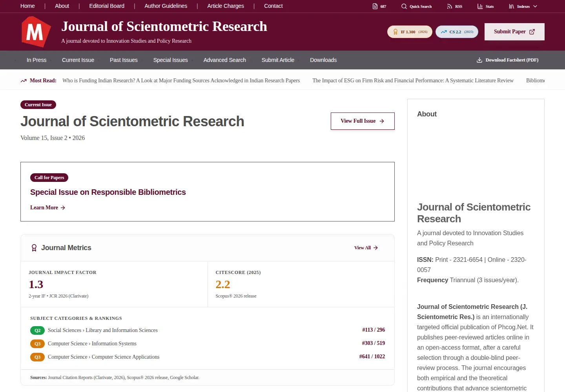
Task: Open the RSS feed icon
Action: point(450,6)
